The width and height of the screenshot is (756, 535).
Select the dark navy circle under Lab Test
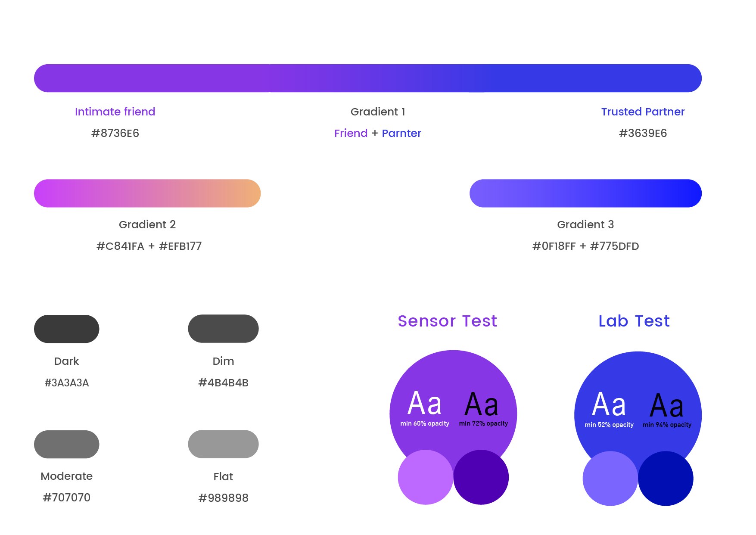click(x=666, y=479)
